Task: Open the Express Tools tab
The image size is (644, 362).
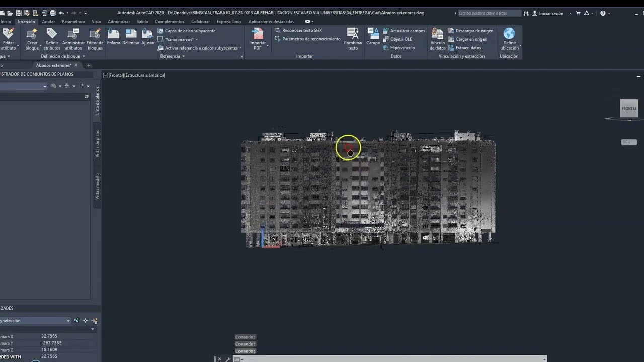Action: click(229, 22)
